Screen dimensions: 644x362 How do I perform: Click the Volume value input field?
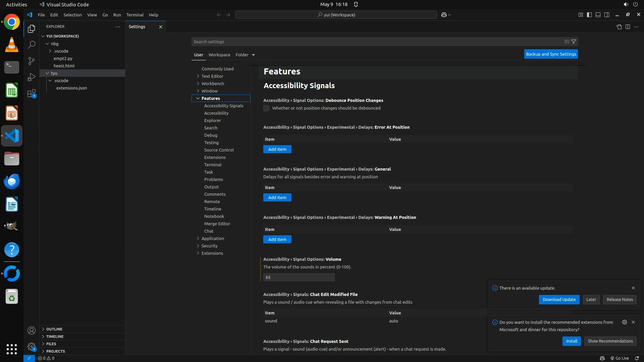(x=299, y=277)
